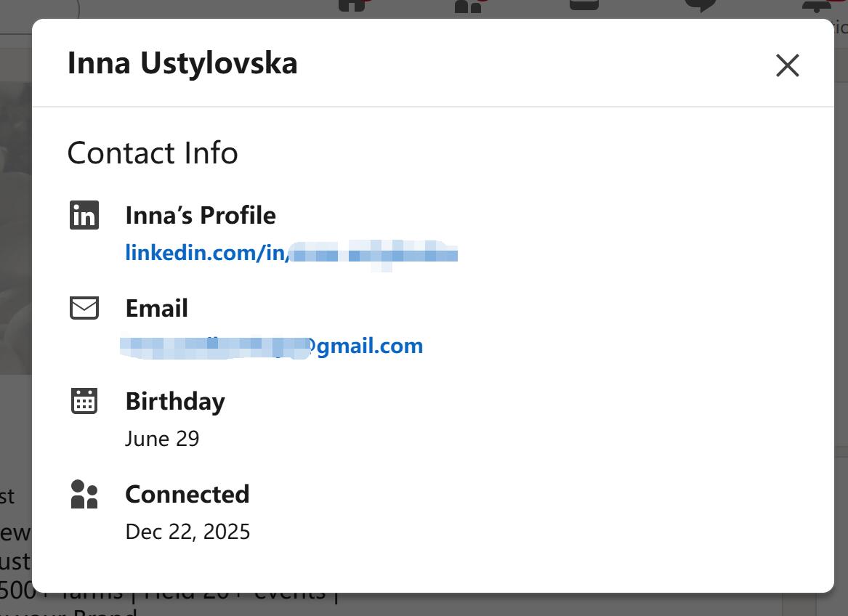The width and height of the screenshot is (848, 616).
Task: Click the Birthday calendar icon
Action: (x=84, y=401)
